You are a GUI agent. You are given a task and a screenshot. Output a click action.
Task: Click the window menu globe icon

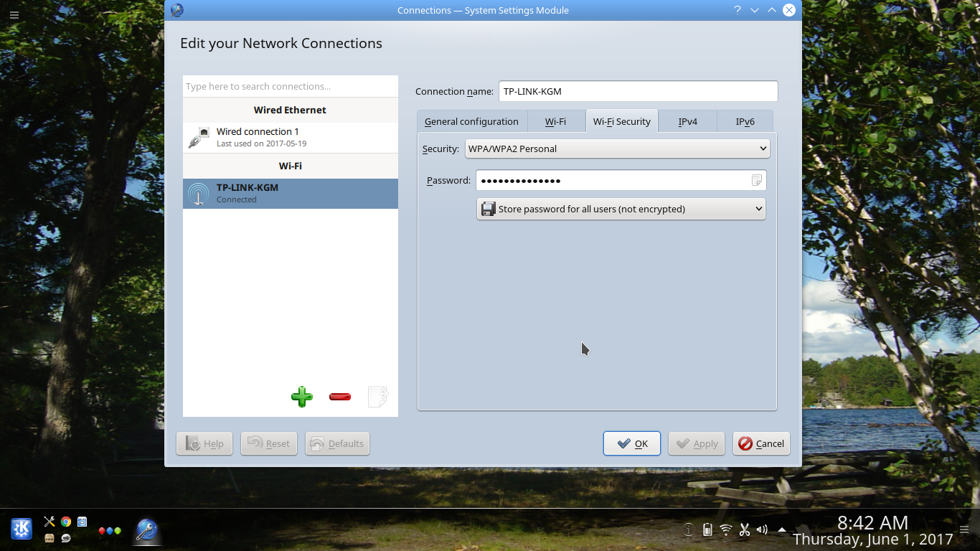pyautogui.click(x=177, y=10)
